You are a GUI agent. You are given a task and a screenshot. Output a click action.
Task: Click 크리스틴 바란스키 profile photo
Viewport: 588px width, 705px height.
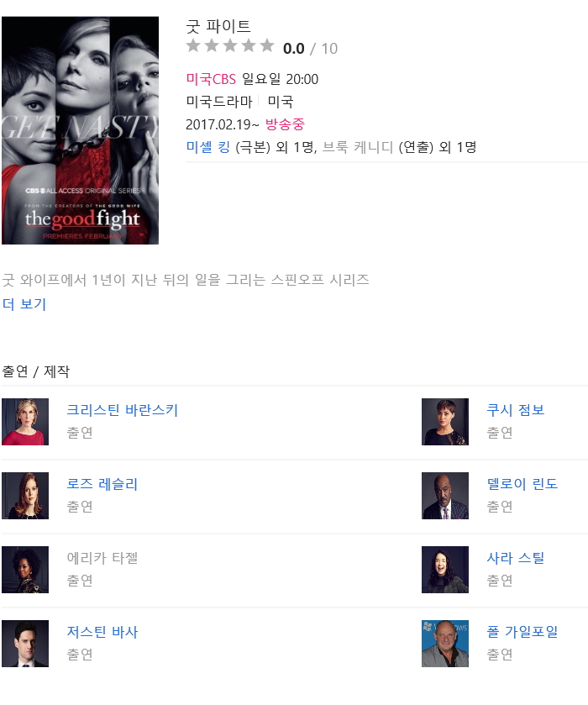25,422
